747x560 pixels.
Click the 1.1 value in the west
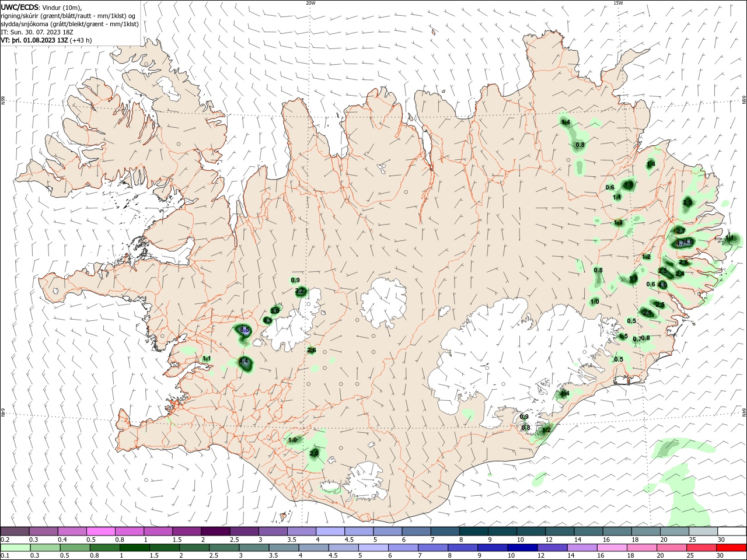tap(207, 358)
